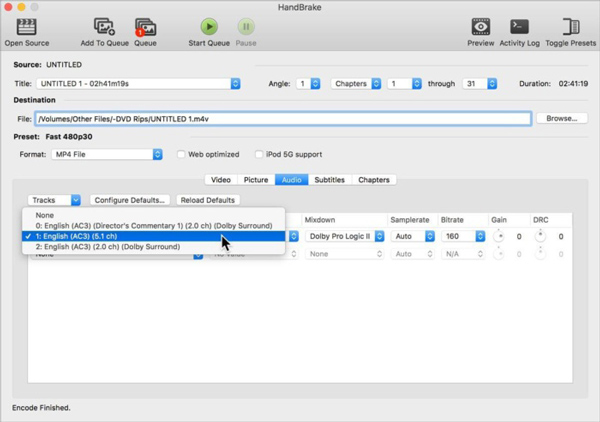Open the Chapters range type dropdown

356,83
